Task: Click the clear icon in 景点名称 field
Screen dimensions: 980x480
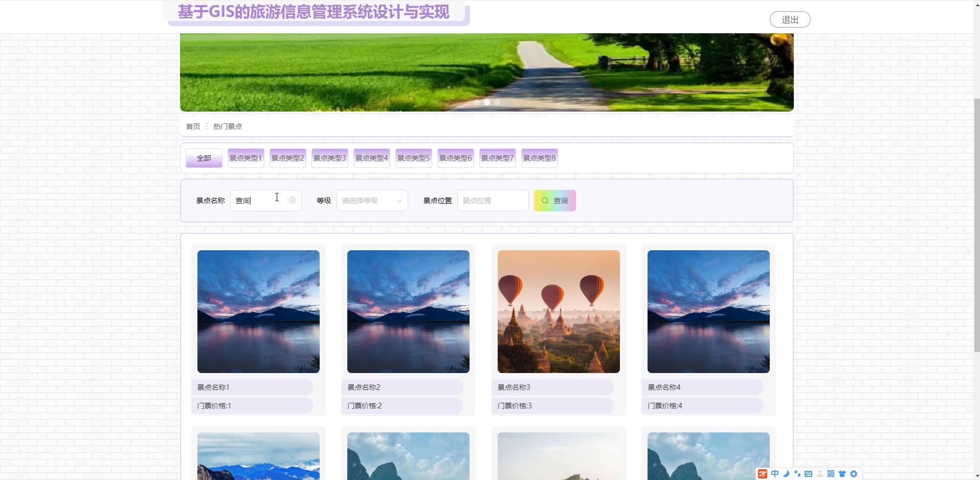Action: 293,200
